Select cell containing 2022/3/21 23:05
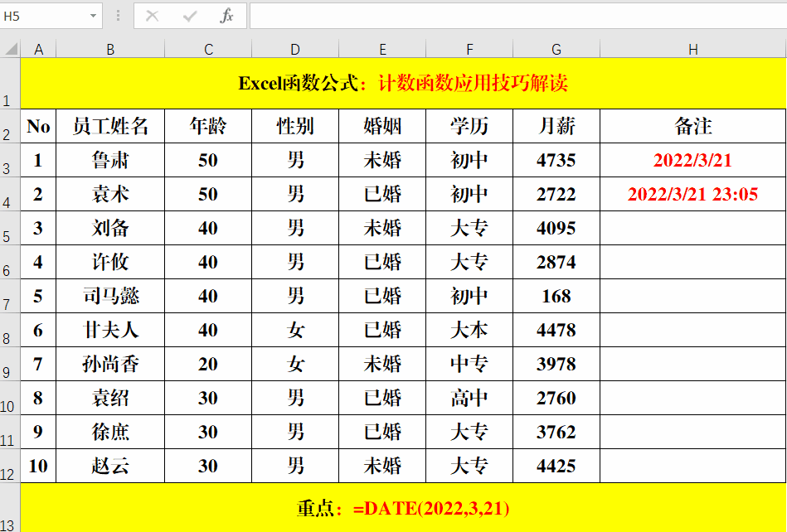Viewport: 787px width, 532px height. 693,194
